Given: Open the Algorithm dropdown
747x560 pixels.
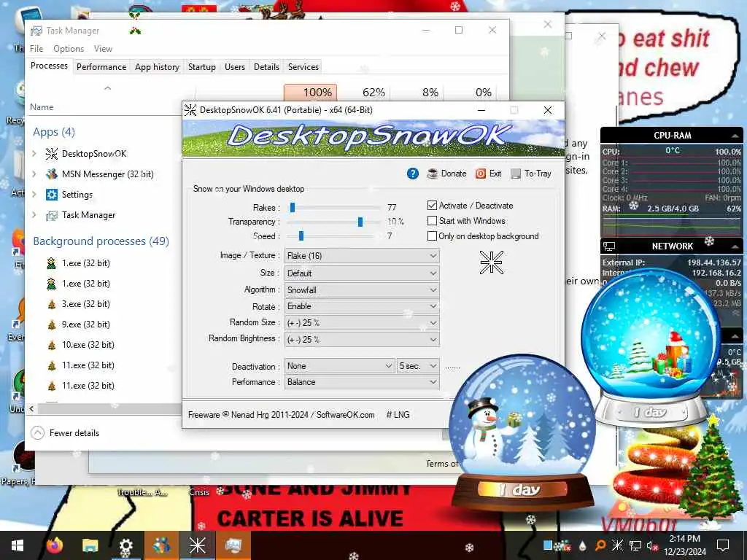Looking at the screenshot, I should tap(362, 290).
